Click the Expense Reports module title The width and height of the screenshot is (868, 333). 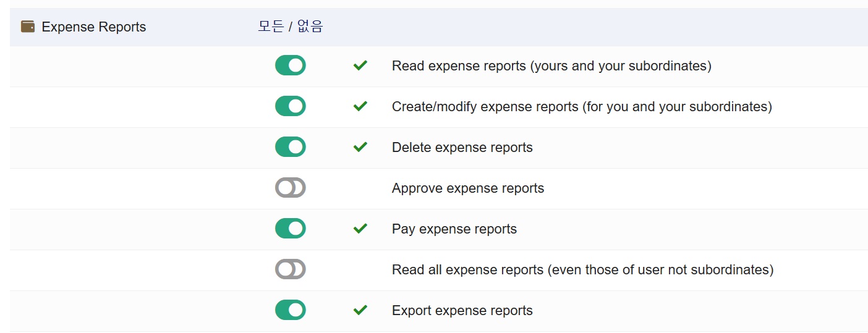[x=93, y=27]
